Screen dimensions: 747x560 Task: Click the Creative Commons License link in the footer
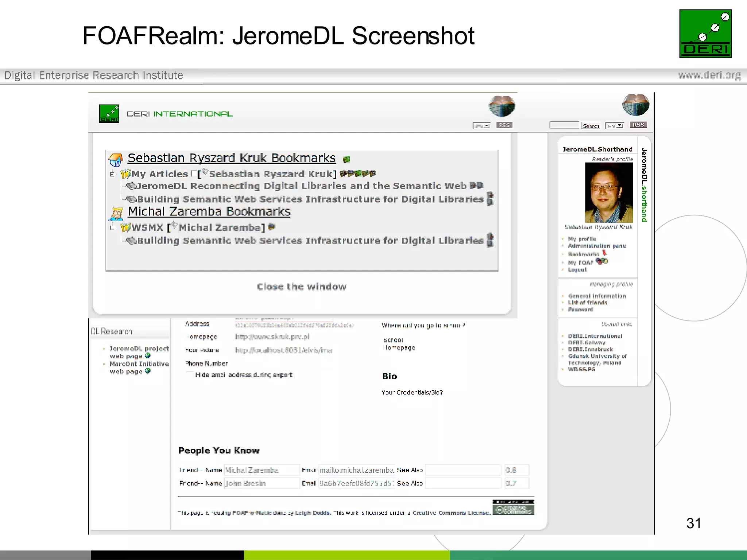pyautogui.click(x=451, y=513)
